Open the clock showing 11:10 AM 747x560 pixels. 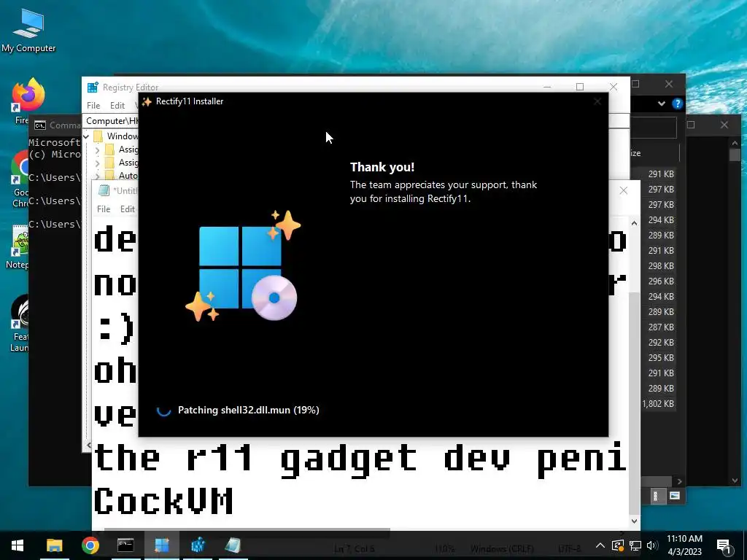click(x=684, y=545)
